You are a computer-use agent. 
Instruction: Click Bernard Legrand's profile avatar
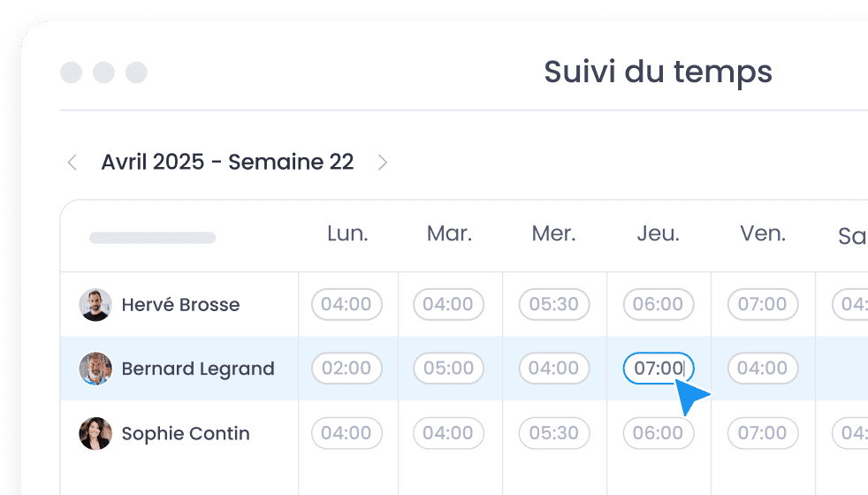point(95,369)
